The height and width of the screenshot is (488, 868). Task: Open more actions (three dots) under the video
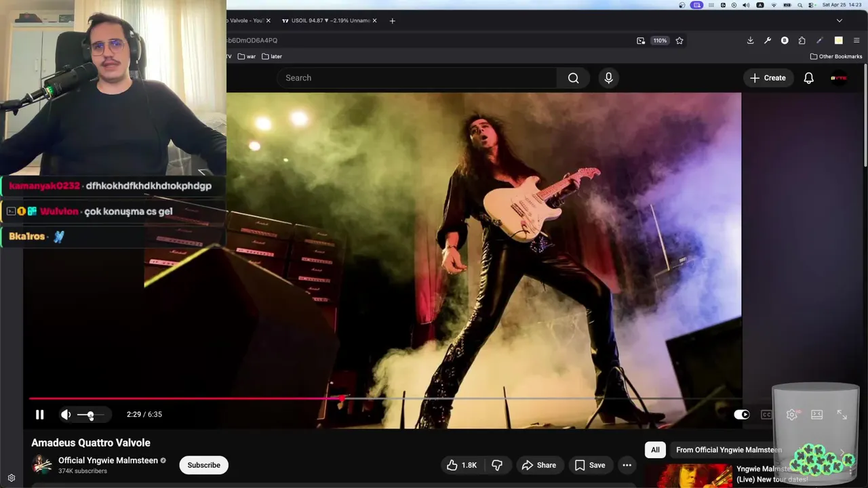pos(627,465)
